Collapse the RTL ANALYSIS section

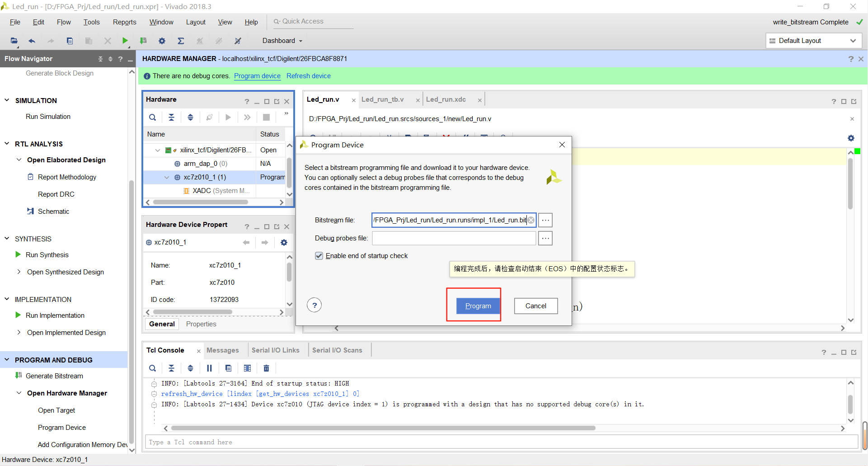pyautogui.click(x=7, y=144)
